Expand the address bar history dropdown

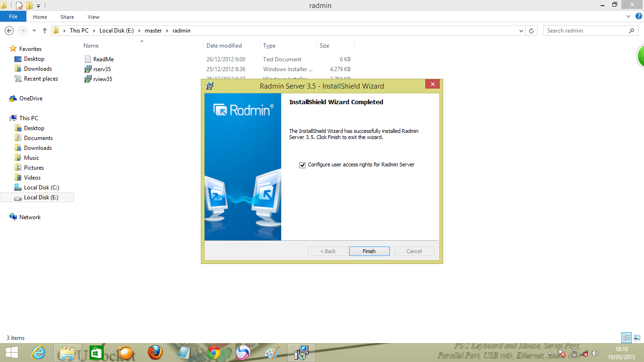(x=521, y=31)
